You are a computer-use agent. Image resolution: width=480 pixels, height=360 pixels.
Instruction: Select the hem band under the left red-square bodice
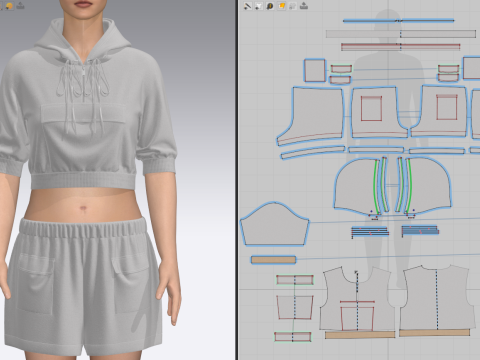coord(376,150)
